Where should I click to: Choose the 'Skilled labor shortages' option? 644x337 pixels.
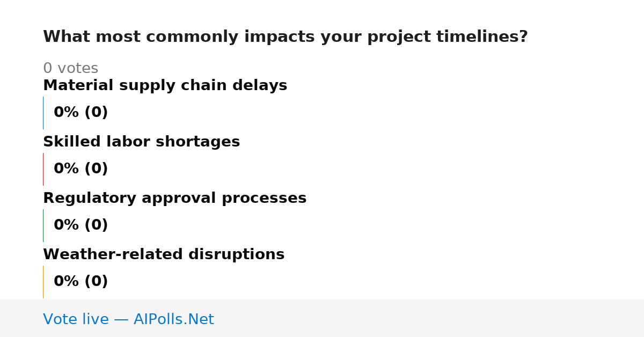point(141,142)
